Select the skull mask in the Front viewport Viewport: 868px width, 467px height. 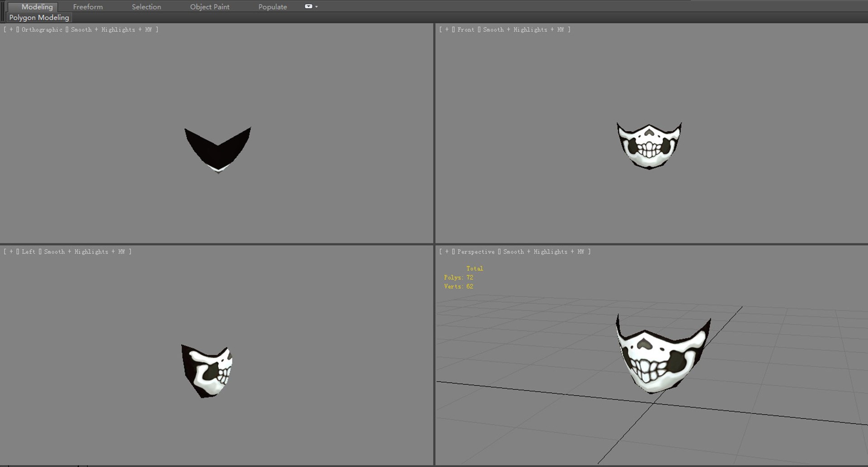[649, 147]
